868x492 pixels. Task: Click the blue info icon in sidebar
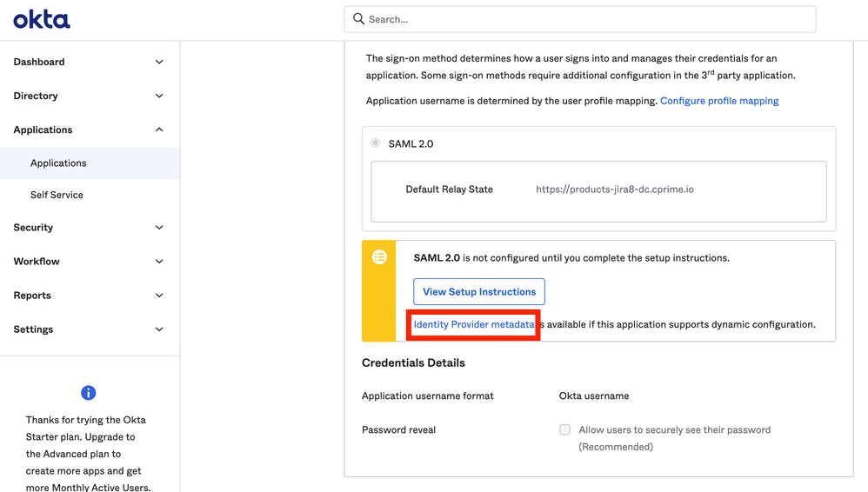tap(88, 392)
